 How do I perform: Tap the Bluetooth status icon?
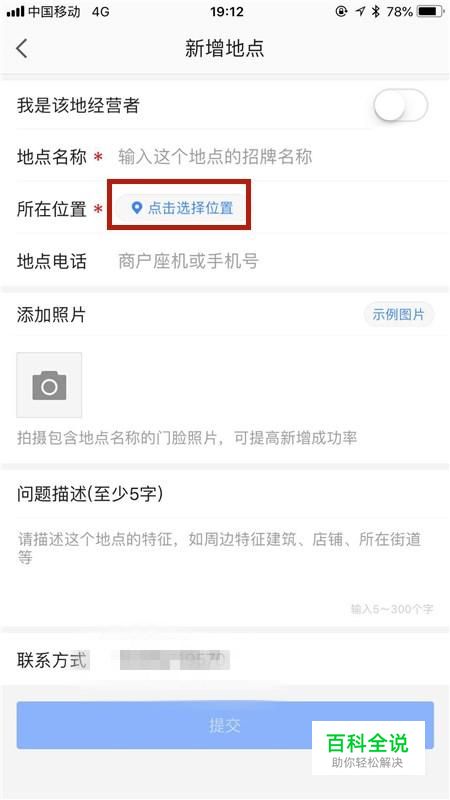tap(376, 11)
